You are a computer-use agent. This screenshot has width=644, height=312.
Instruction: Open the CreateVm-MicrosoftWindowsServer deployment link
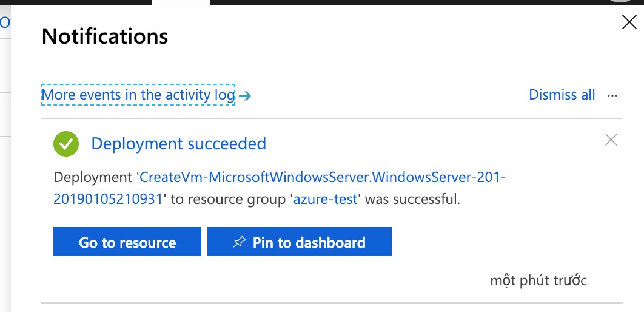pyautogui.click(x=322, y=178)
